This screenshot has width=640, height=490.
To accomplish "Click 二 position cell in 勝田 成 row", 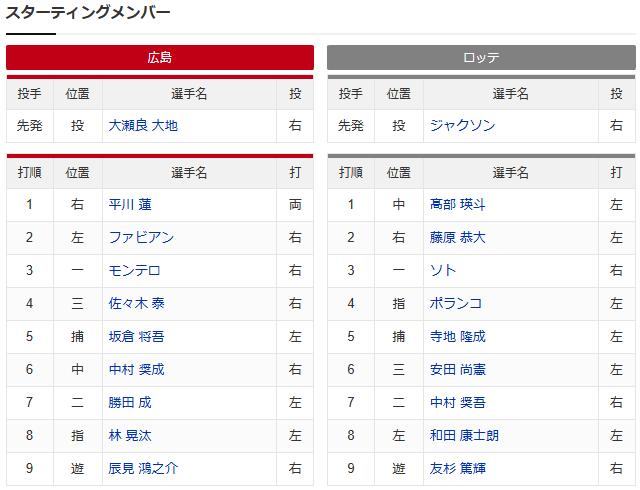I will point(78,403).
